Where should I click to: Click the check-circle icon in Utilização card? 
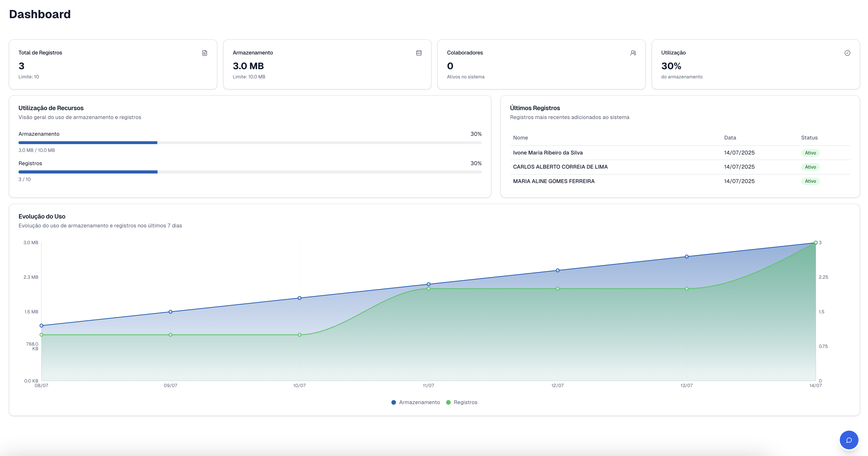[848, 53]
